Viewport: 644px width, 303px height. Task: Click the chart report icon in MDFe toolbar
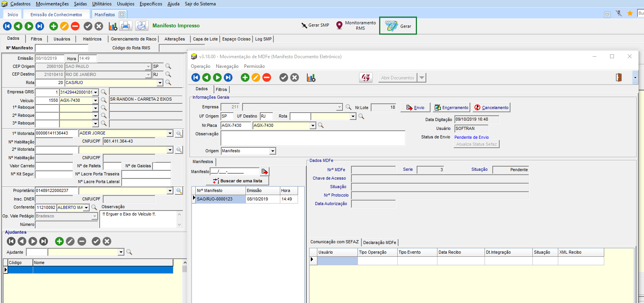pyautogui.click(x=311, y=77)
